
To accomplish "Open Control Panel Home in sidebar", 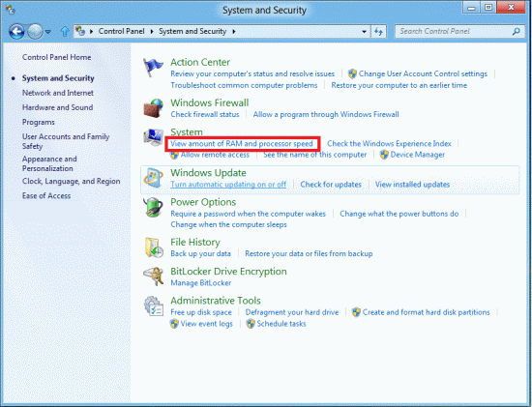I will tap(57, 57).
